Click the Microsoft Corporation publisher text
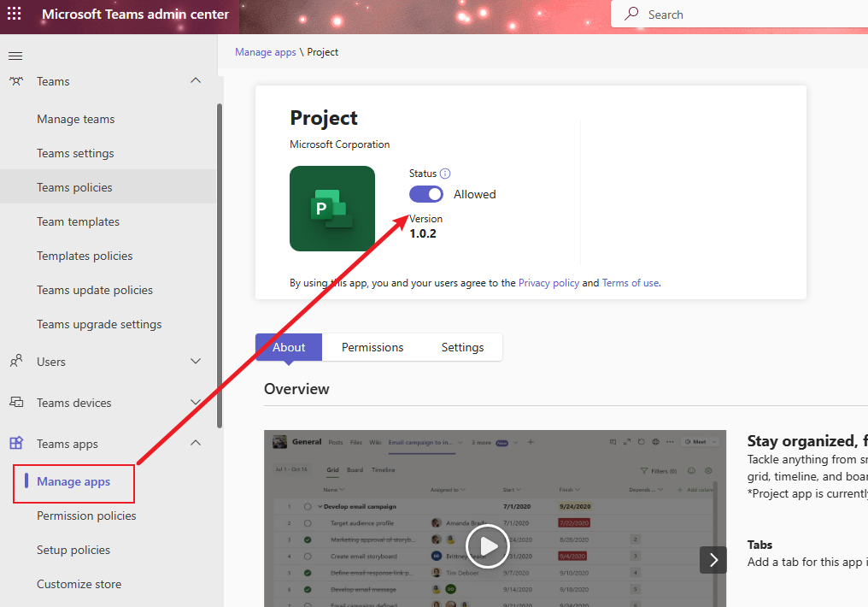This screenshot has width=868, height=607. coord(339,144)
